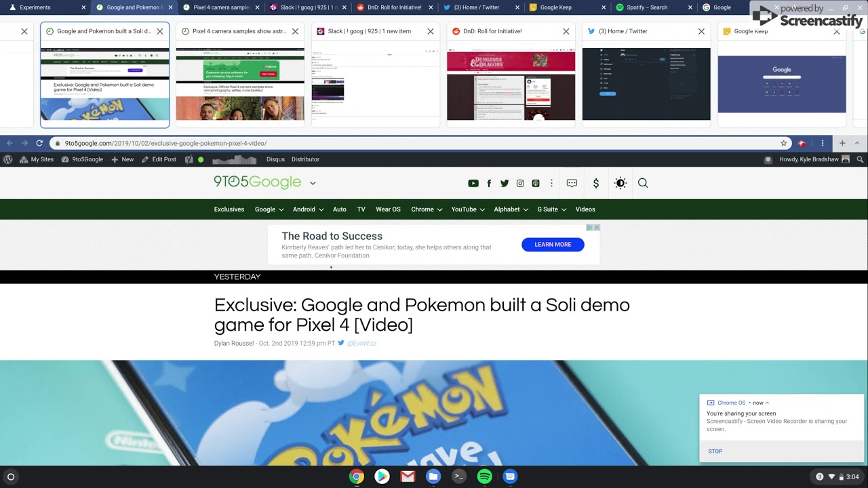The width and height of the screenshot is (868, 488).
Task: Click Distributor in admin bar
Action: (x=305, y=159)
